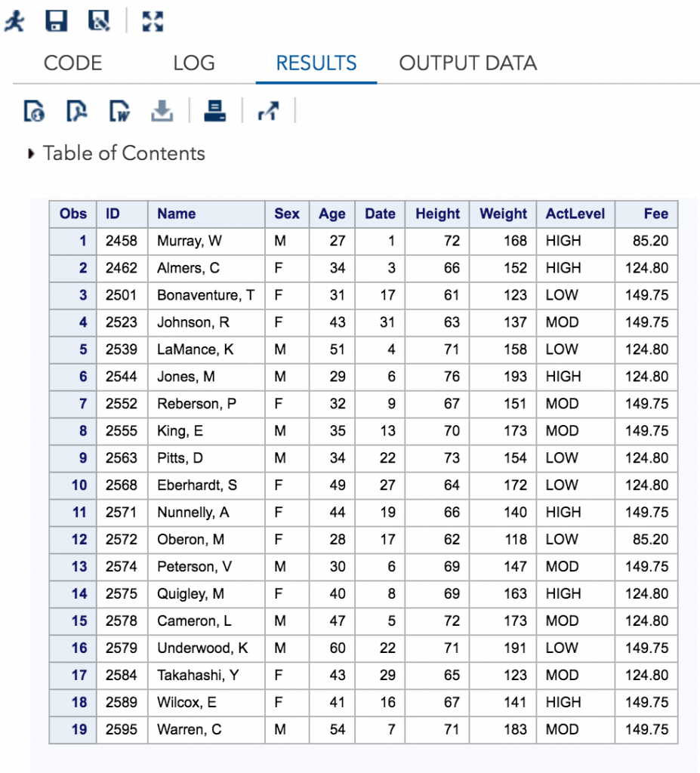This screenshot has width=700, height=773.
Task: Click ID value 2458
Action: pyautogui.click(x=122, y=241)
